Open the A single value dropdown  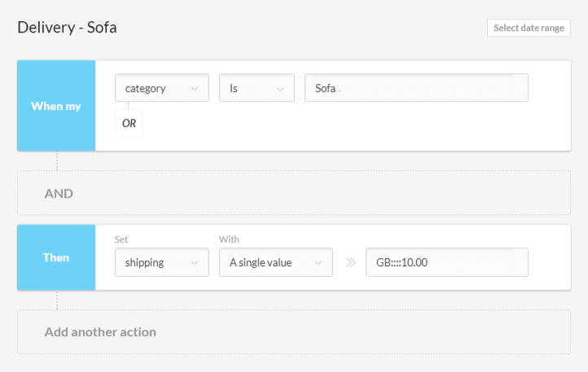(275, 262)
